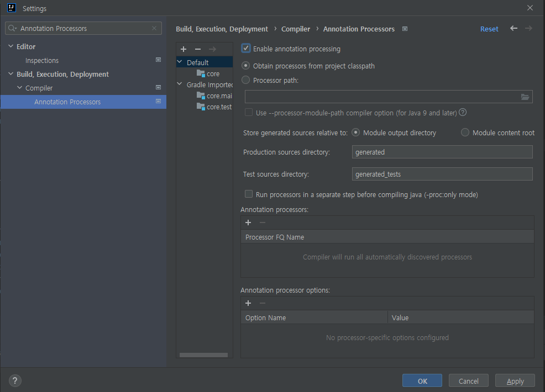Select Obtain processors from project classpath
Screen dimensions: 545x392
click(246, 65)
